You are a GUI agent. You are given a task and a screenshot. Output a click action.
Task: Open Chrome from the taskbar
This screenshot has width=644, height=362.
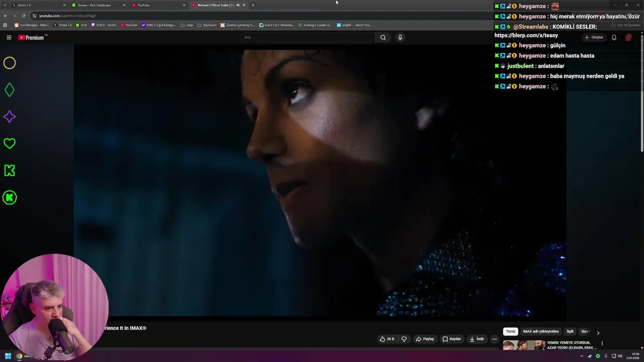(19, 356)
